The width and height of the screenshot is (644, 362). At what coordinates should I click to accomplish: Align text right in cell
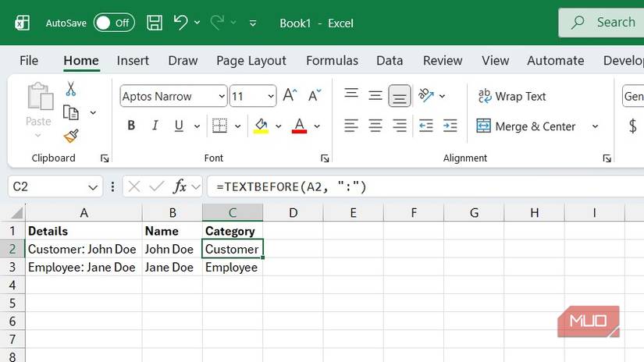[x=400, y=126]
